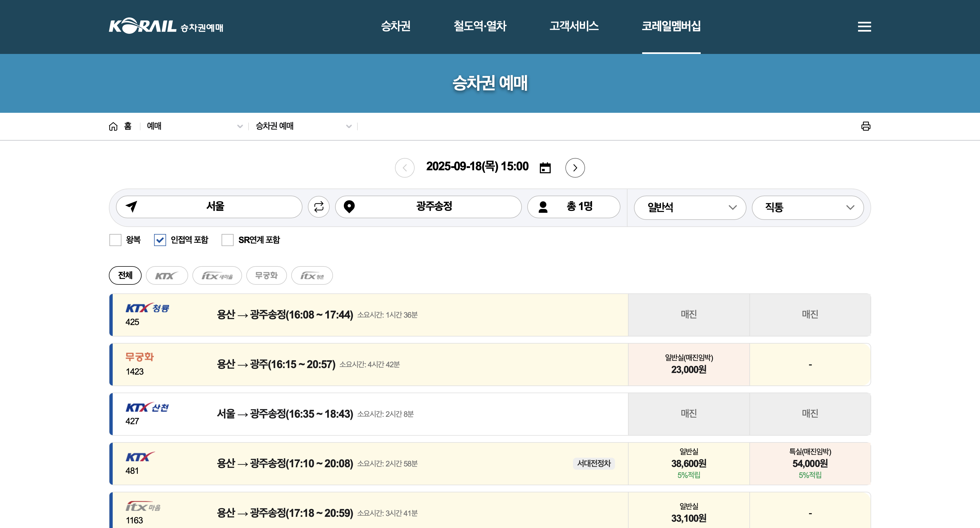
Task: Open the 직통 route type dropdown
Action: click(x=807, y=208)
